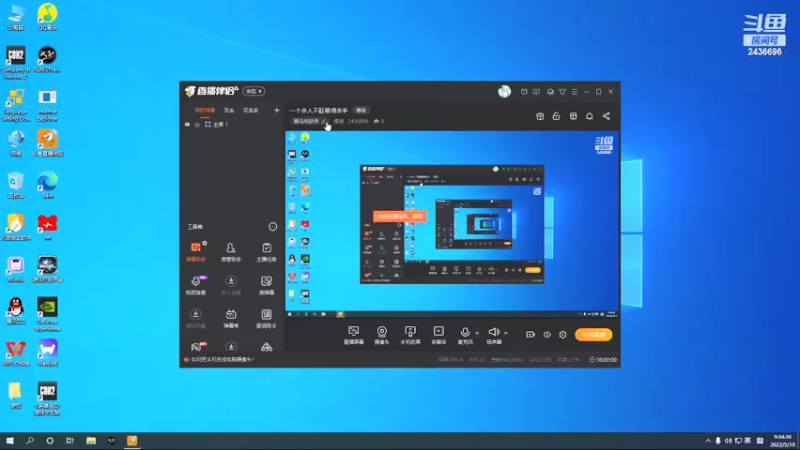Click the greyed download tool in second toolbox row
This screenshot has width=800, height=450.
[x=231, y=285]
